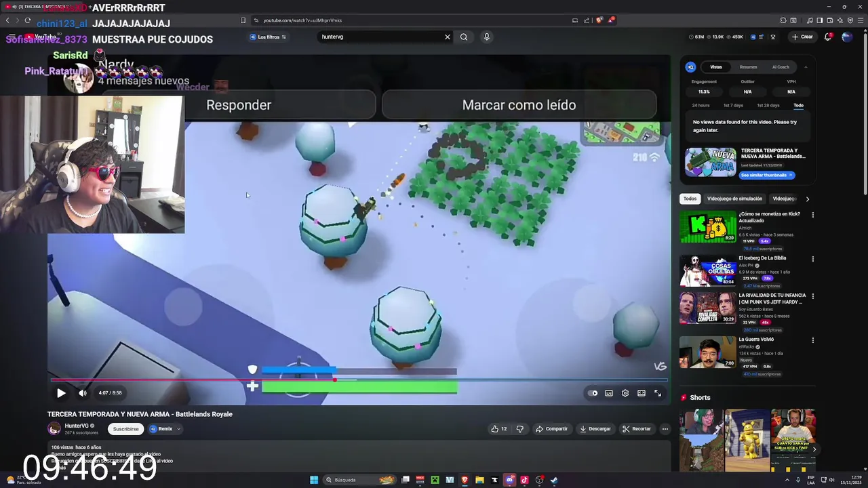Select the Resumen tab

[x=749, y=67]
